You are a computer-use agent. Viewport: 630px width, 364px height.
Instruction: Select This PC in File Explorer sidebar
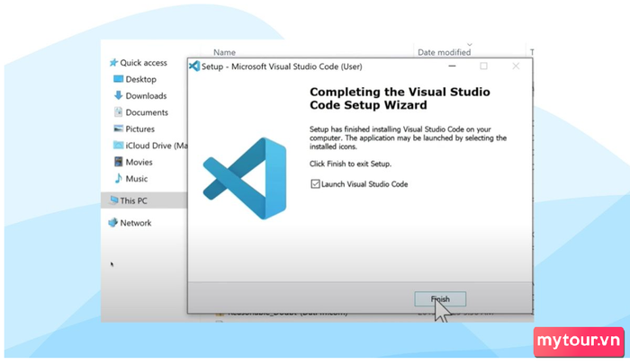(133, 200)
